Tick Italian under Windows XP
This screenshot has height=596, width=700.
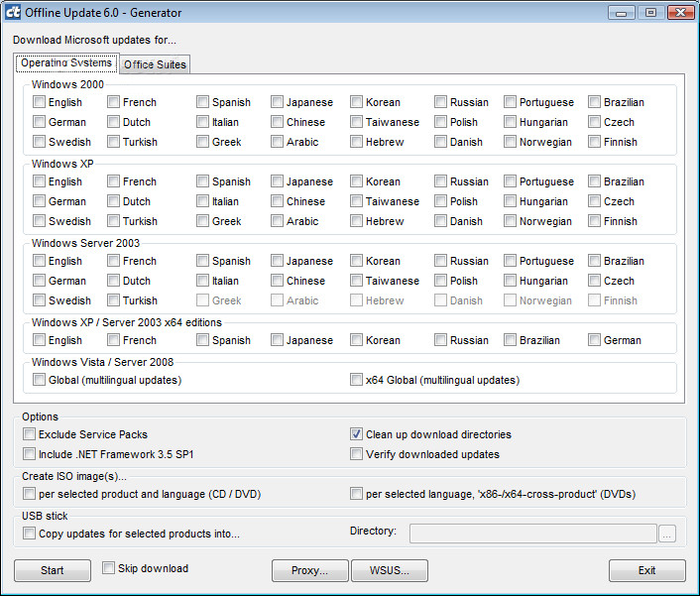pos(202,201)
